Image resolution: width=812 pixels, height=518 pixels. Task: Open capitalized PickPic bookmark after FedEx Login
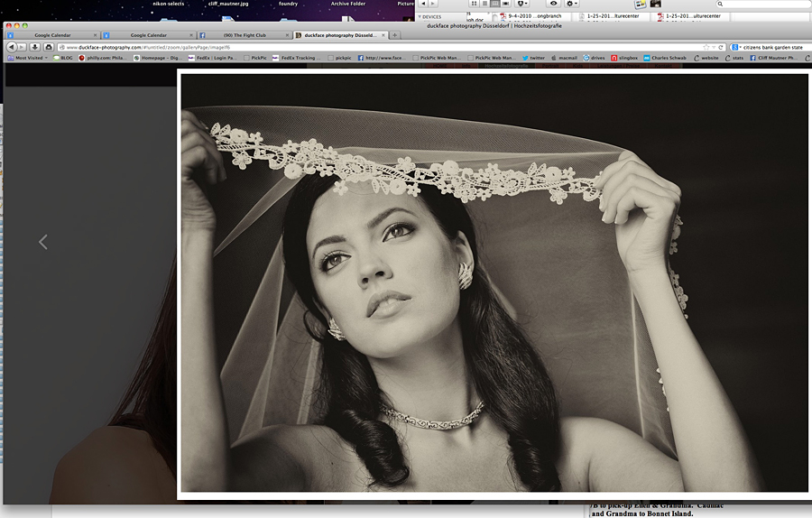254,58
